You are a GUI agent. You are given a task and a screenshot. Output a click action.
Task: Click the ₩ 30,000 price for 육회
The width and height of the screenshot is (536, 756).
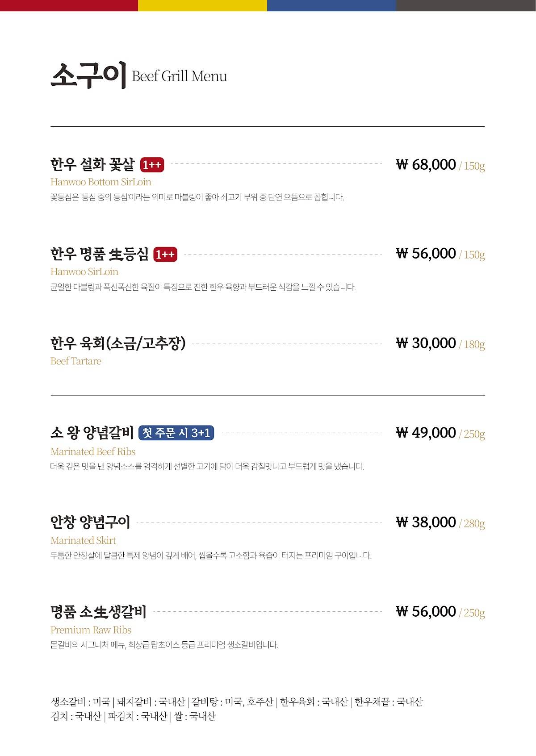coord(426,343)
